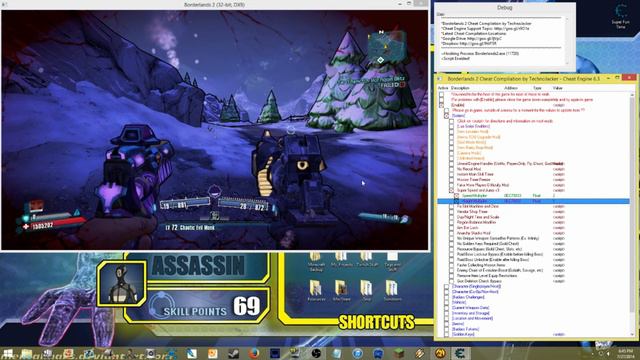Enable Fix Slot Machine and Dice checkbox
This screenshot has width=640, height=360.
(451, 207)
